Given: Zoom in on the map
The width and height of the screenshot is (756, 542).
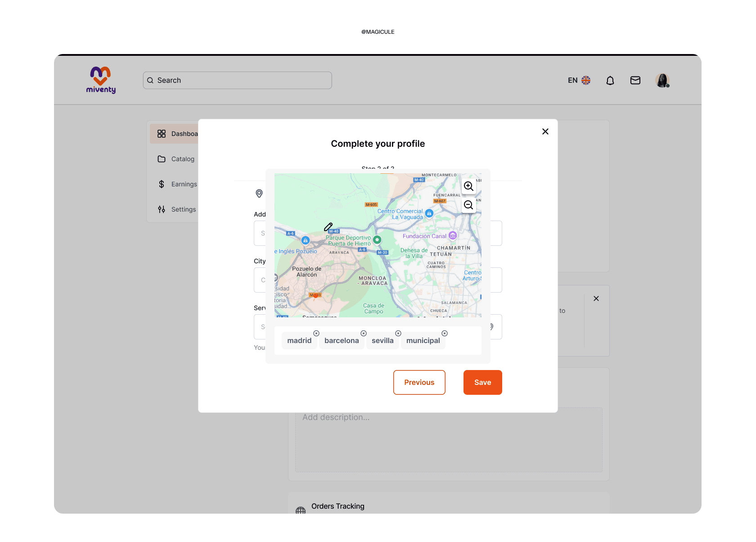Looking at the screenshot, I should point(468,186).
